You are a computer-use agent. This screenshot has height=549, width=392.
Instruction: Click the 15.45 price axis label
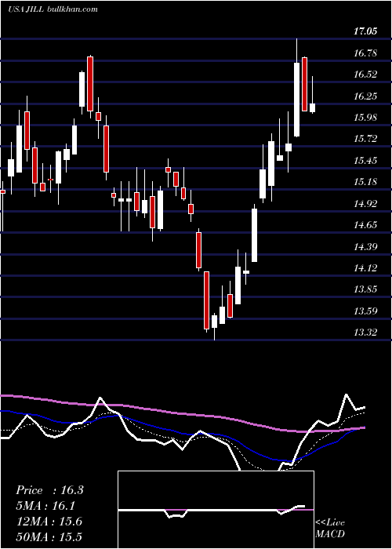(x=365, y=161)
